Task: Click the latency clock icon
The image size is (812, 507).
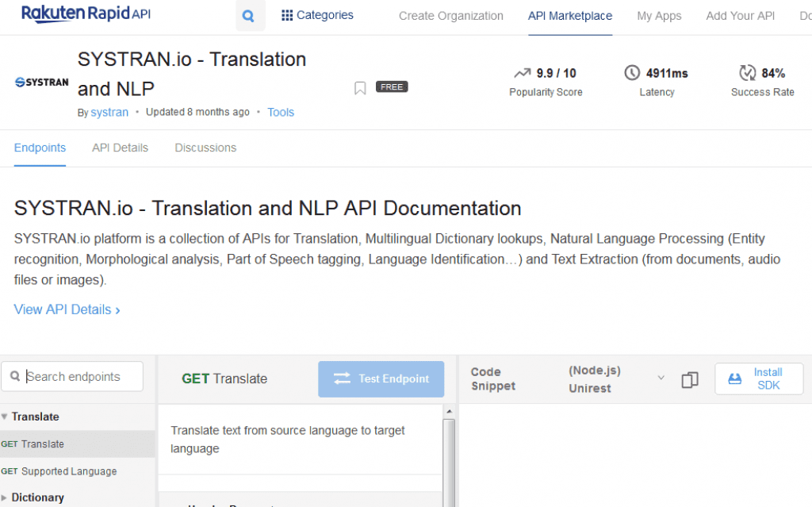Action: pos(632,72)
